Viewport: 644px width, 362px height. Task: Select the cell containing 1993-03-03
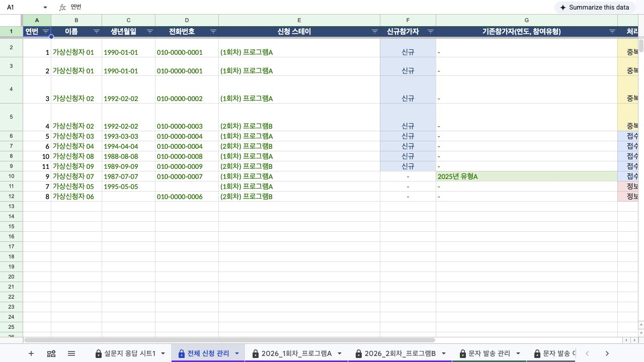point(128,136)
